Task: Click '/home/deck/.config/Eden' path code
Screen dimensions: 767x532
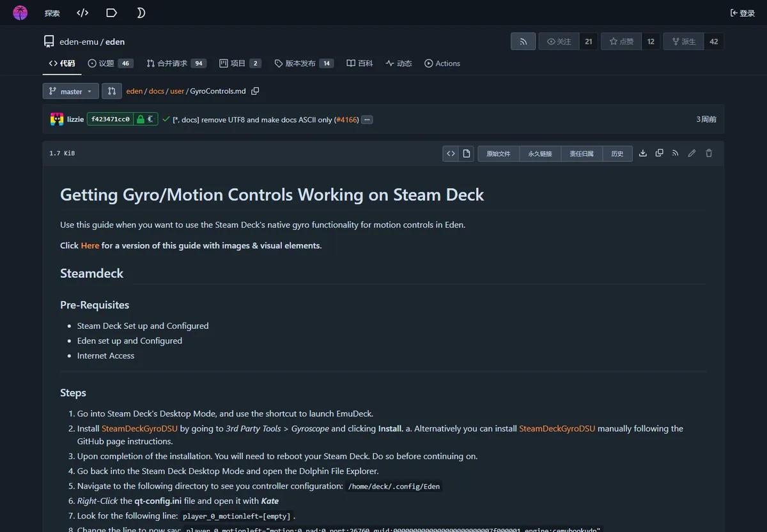Action: [x=394, y=486]
